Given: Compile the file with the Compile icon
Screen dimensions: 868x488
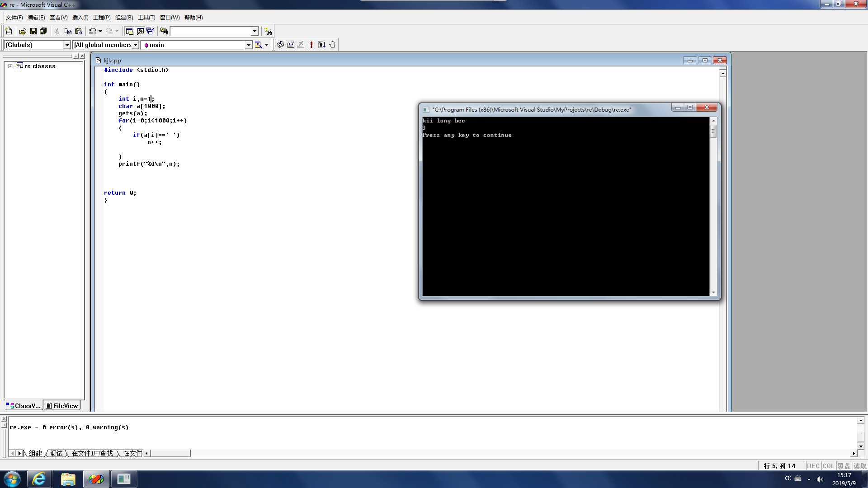Looking at the screenshot, I should pyautogui.click(x=280, y=45).
